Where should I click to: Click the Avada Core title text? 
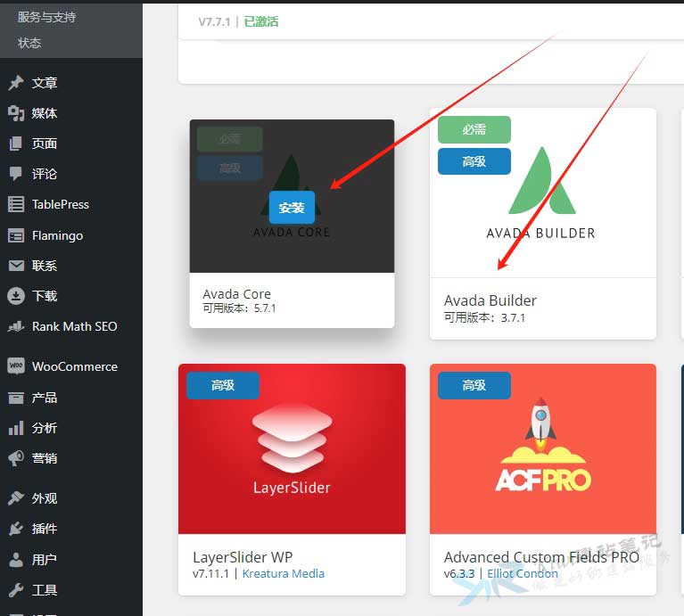(237, 294)
